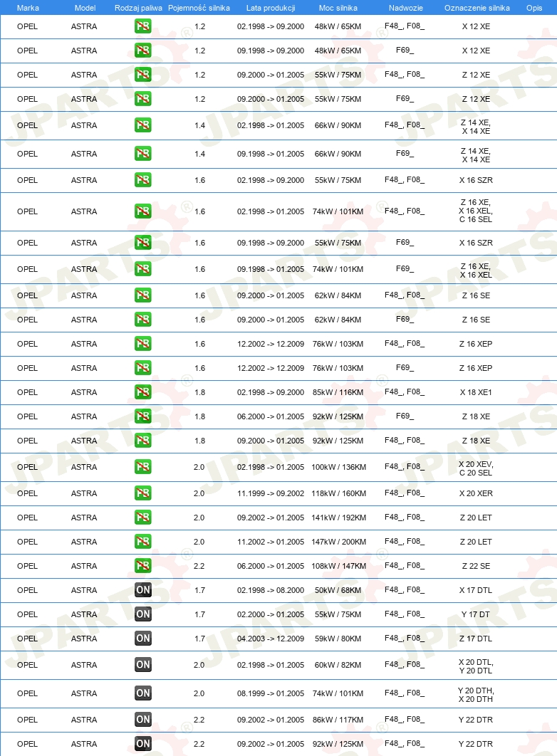Click the petrol icon in the Z 22 SE row
The image size is (557, 756).
(x=142, y=565)
